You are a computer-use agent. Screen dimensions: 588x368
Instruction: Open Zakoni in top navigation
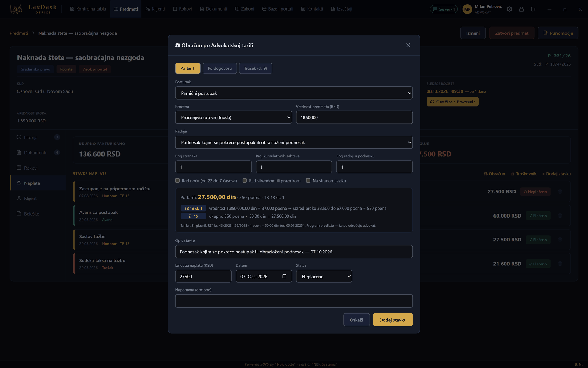coord(245,9)
